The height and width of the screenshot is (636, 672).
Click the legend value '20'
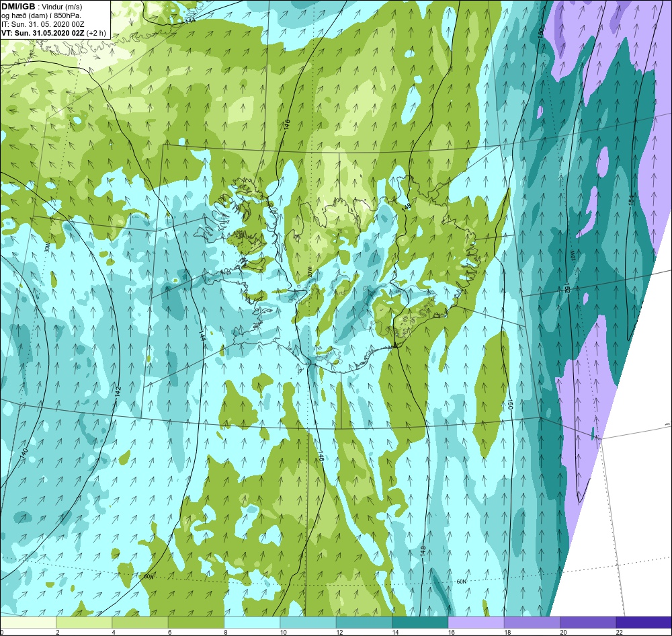563,632
